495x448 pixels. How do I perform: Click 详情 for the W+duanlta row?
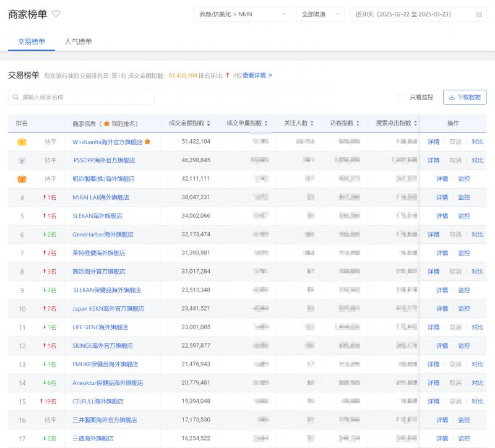click(434, 142)
